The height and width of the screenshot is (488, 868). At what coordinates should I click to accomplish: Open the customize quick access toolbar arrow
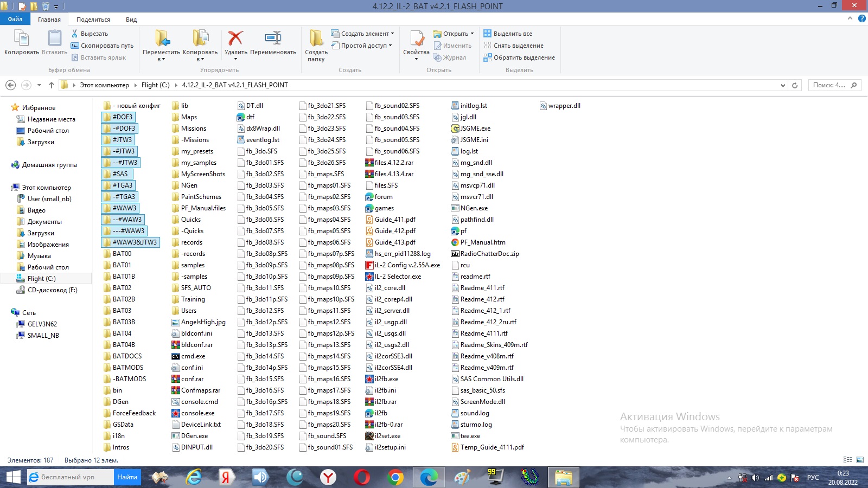pos(56,7)
